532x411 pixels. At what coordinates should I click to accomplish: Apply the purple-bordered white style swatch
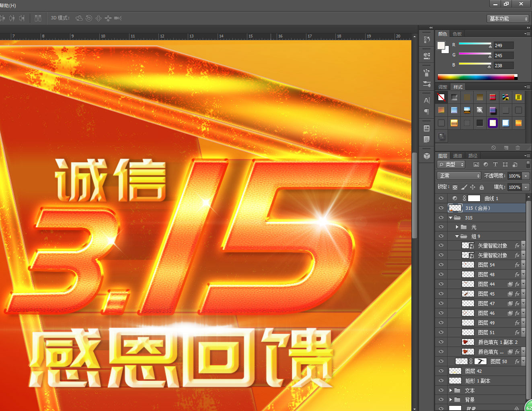coord(493,123)
